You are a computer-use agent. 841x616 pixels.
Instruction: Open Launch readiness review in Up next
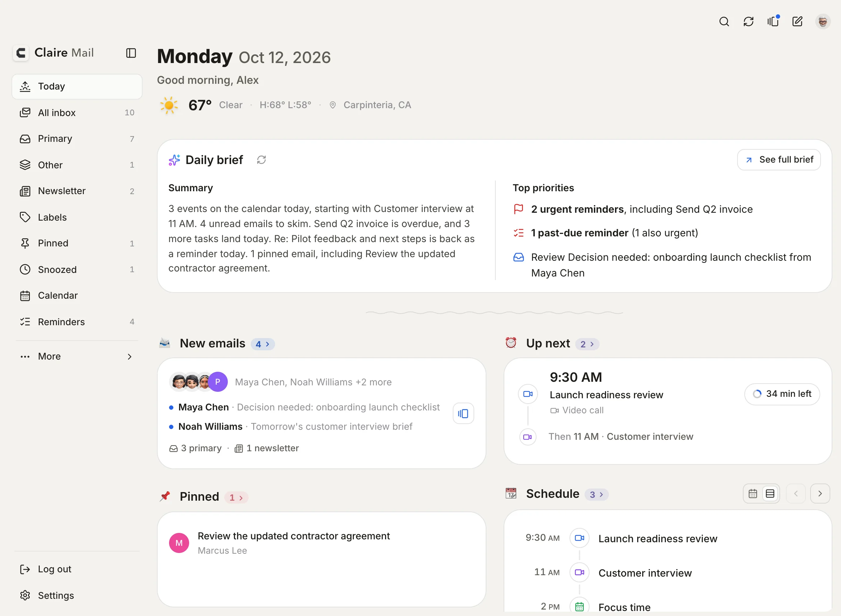[x=606, y=395]
